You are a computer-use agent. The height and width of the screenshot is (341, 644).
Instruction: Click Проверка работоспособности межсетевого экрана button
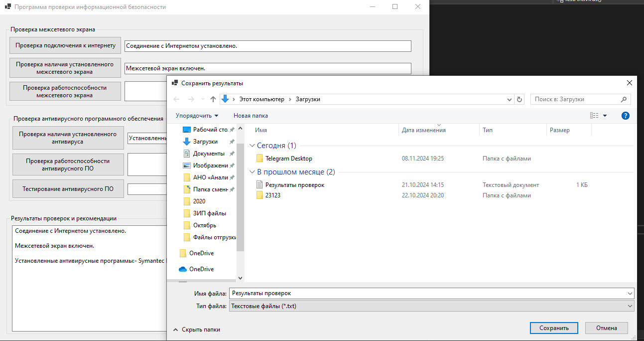[65, 91]
